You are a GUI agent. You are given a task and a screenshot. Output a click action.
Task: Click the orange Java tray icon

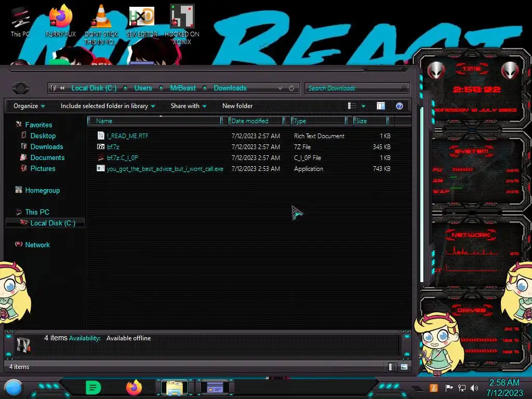(x=434, y=388)
